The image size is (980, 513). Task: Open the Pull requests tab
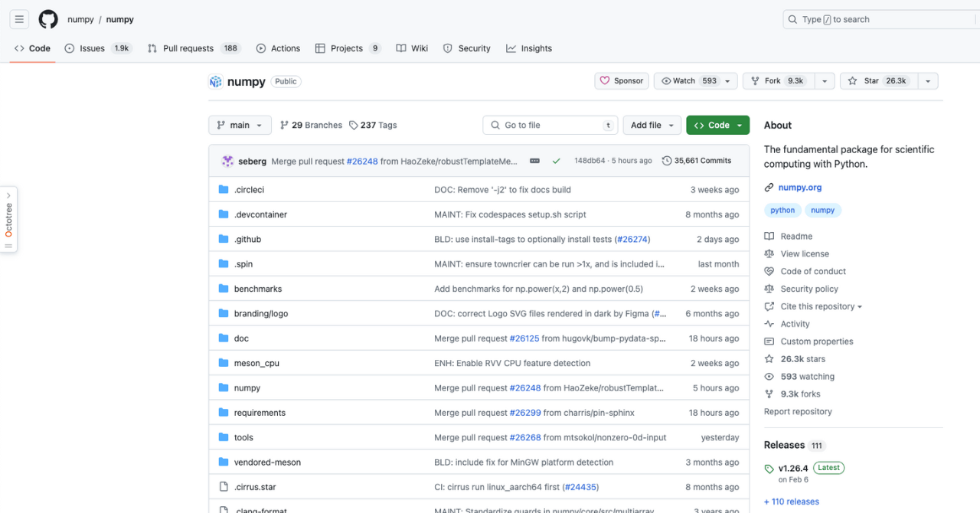click(x=194, y=48)
